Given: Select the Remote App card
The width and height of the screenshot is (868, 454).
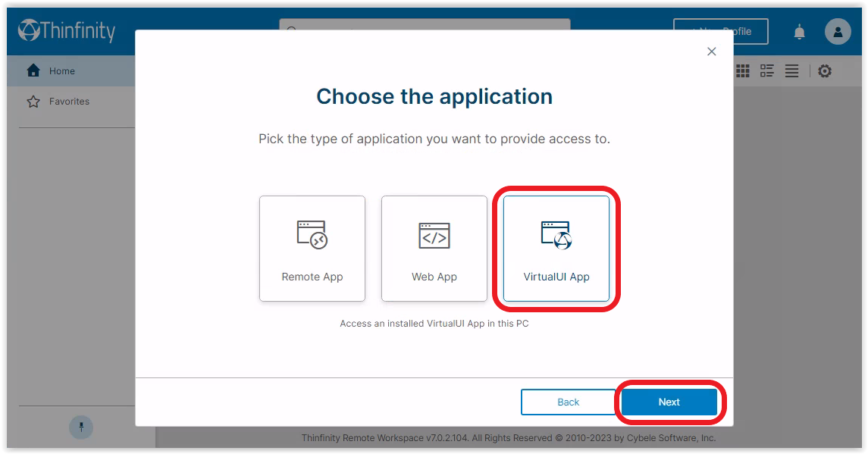Looking at the screenshot, I should [312, 249].
